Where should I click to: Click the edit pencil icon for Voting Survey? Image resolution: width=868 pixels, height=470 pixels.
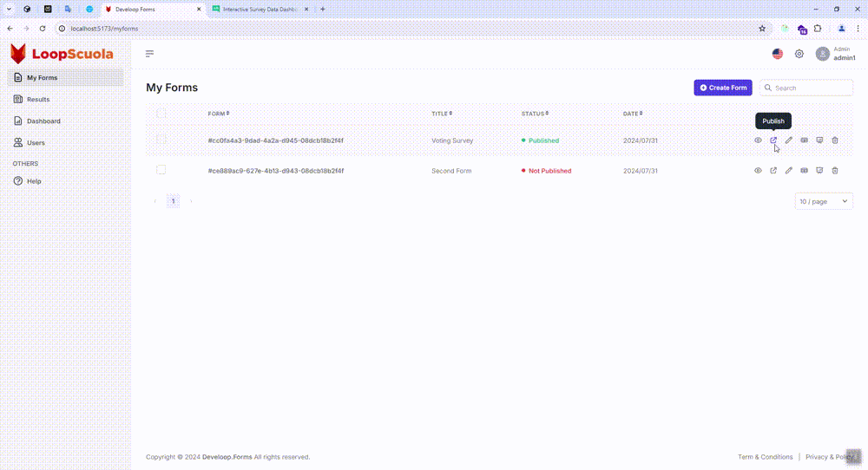tap(789, 140)
